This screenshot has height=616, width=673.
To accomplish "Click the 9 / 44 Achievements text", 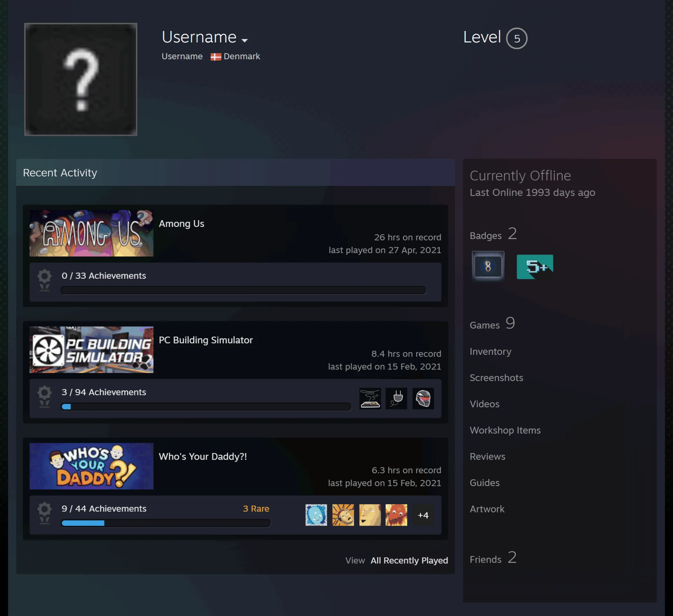I will pyautogui.click(x=104, y=509).
